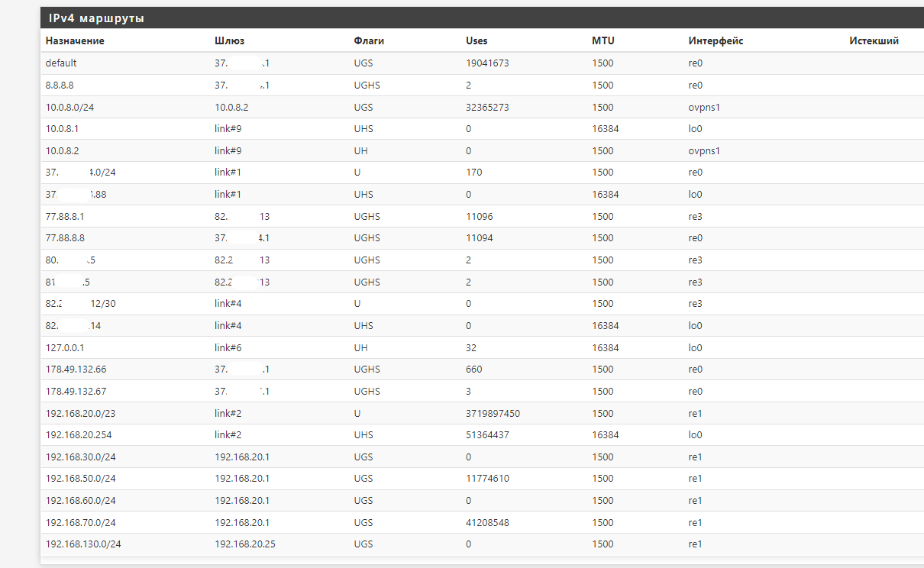Select destination 178.49.132.66
This screenshot has height=568, width=924.
tap(76, 370)
